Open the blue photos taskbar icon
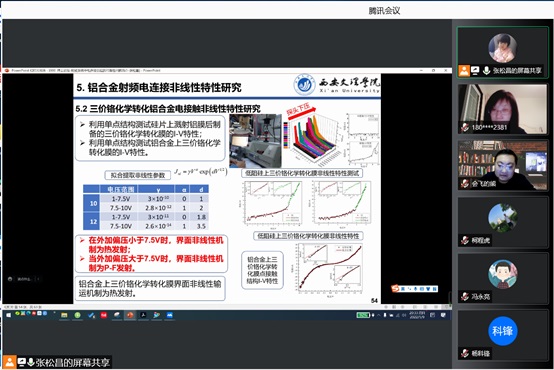Viewport: 554px width, 370px height. point(170,315)
